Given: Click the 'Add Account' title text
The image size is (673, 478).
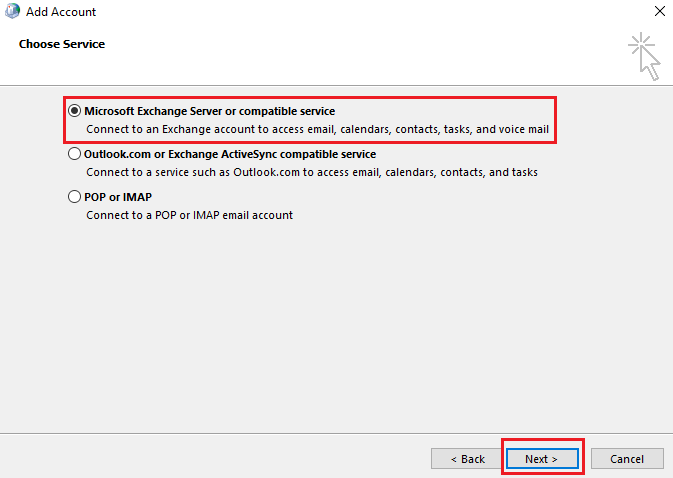Looking at the screenshot, I should [x=61, y=12].
